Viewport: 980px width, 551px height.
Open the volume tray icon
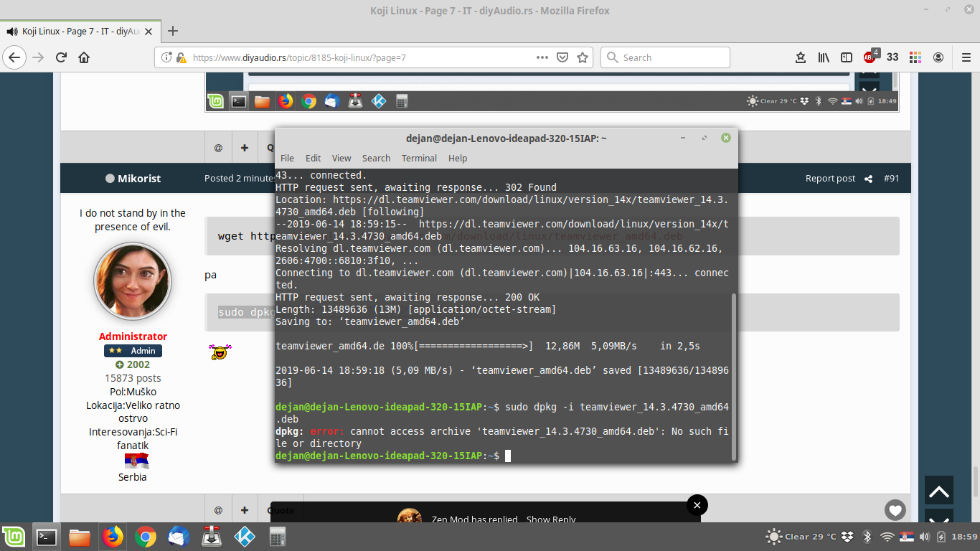923,537
